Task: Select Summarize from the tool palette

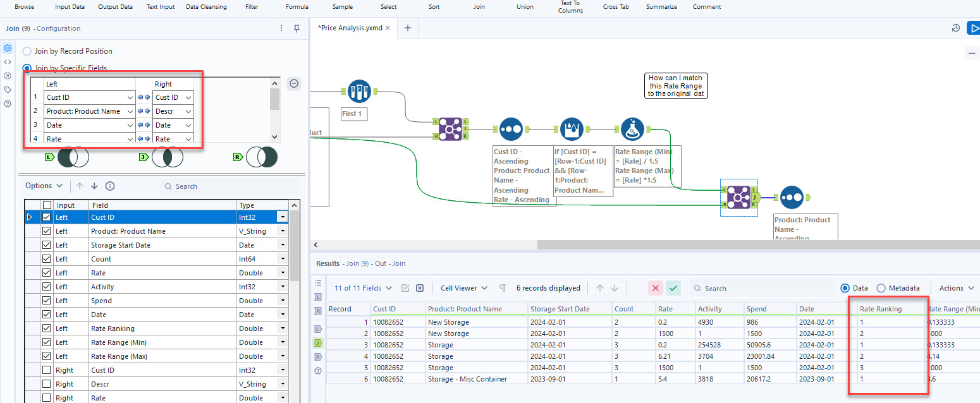Action: [661, 7]
